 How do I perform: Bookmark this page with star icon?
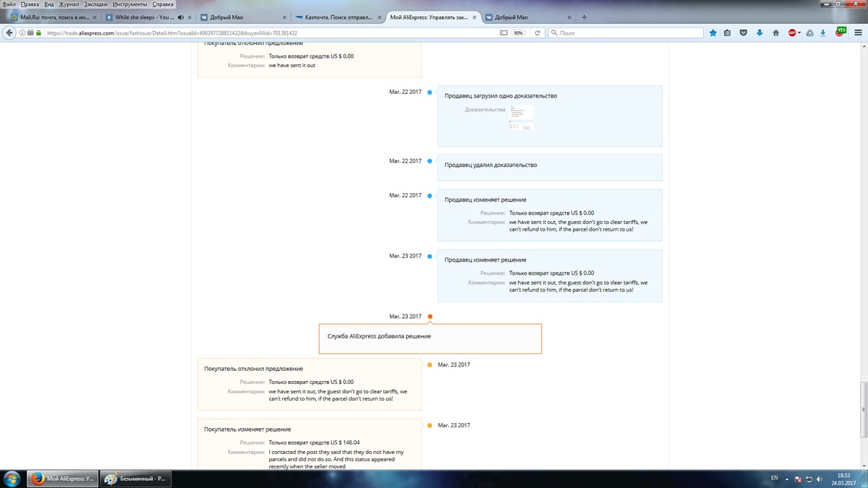[713, 33]
